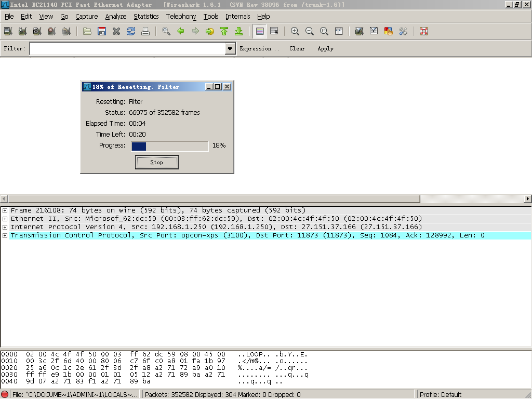Restart the live capture toolbar icon

tap(66, 31)
